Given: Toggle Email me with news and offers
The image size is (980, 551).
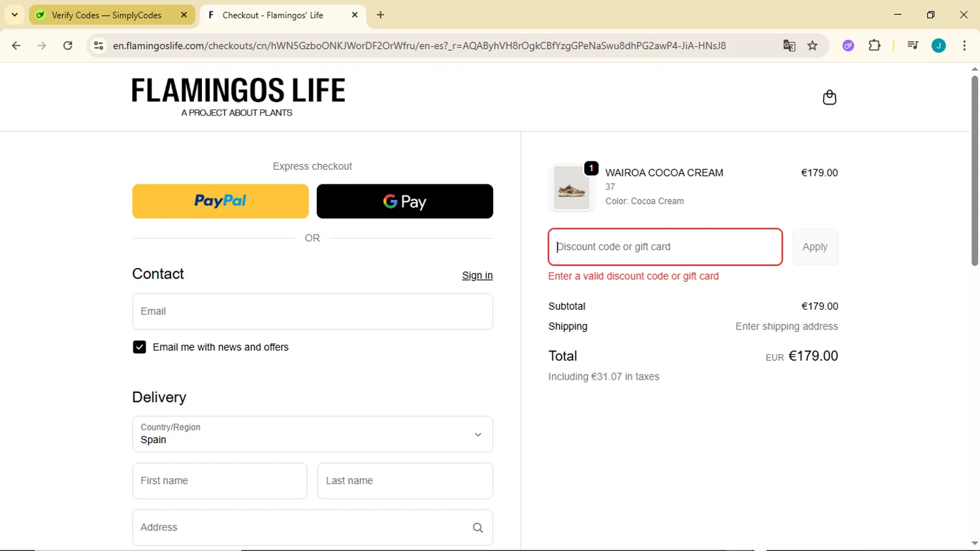Looking at the screenshot, I should pos(139,347).
